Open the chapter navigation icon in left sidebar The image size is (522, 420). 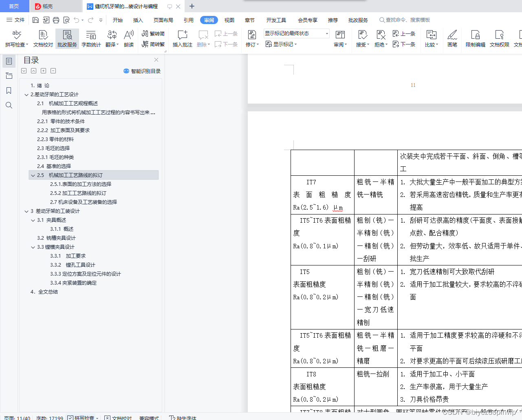[9, 76]
